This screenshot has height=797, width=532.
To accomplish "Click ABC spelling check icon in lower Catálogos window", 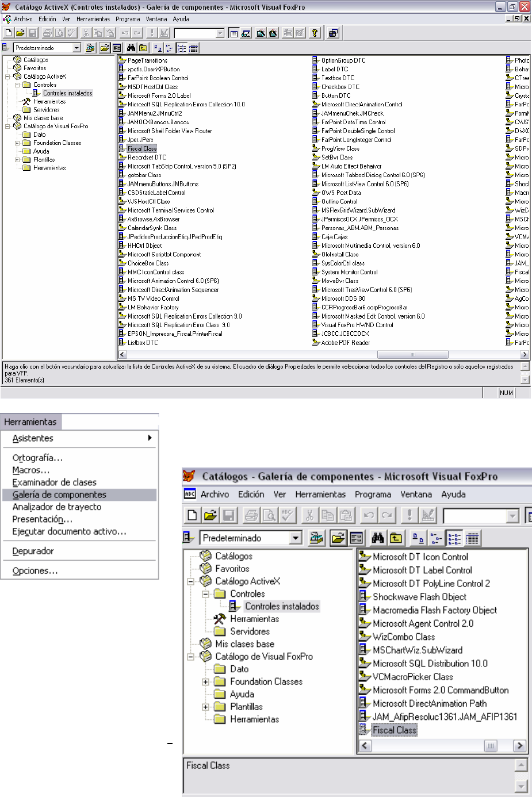I will 287,515.
